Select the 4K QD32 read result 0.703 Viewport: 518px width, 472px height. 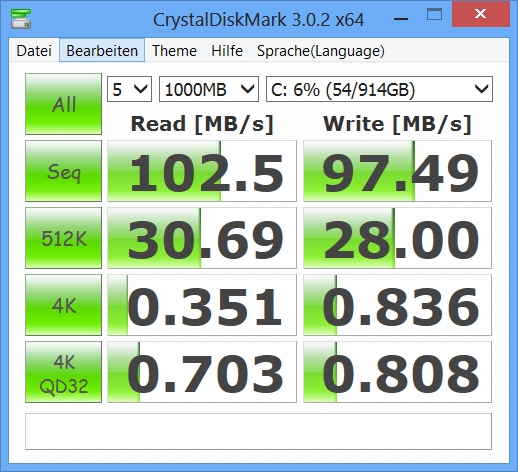[x=202, y=372]
